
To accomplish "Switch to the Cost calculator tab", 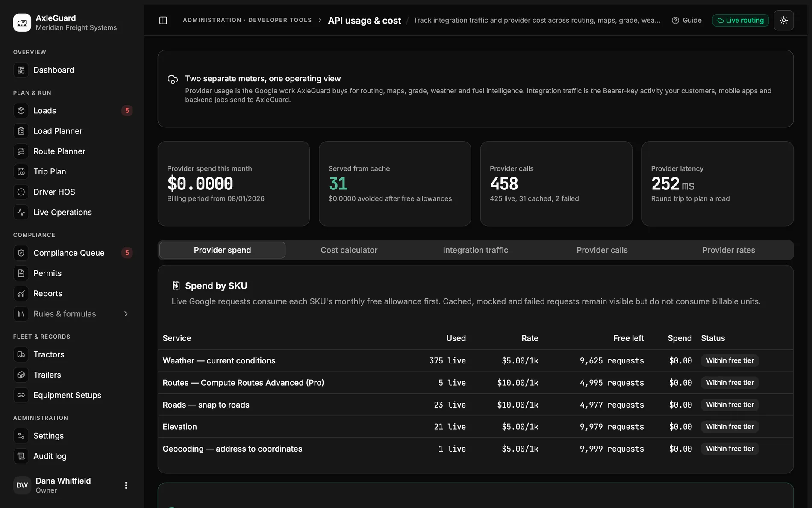I will (x=349, y=250).
